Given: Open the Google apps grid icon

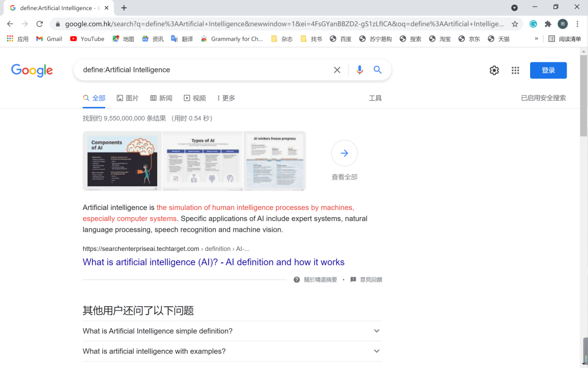Looking at the screenshot, I should [x=515, y=70].
